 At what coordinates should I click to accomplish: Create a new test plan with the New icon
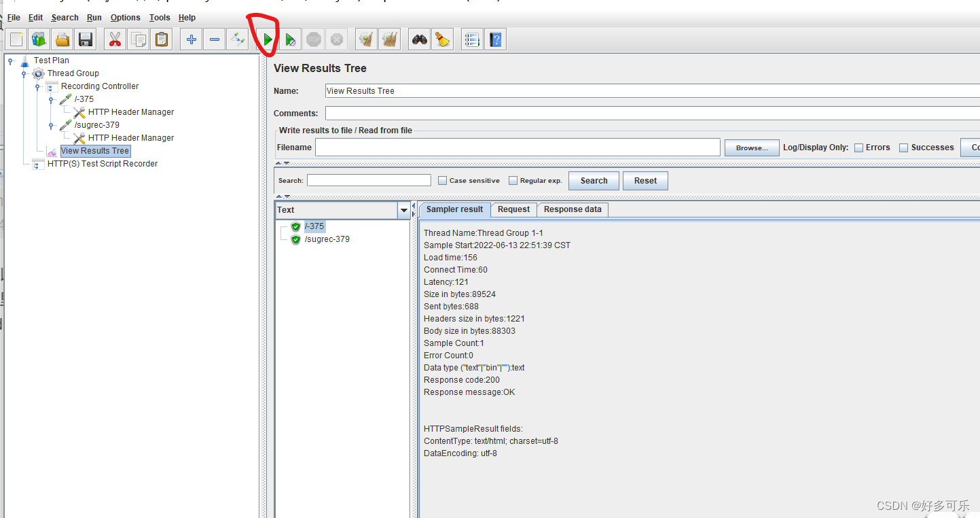pyautogui.click(x=17, y=39)
